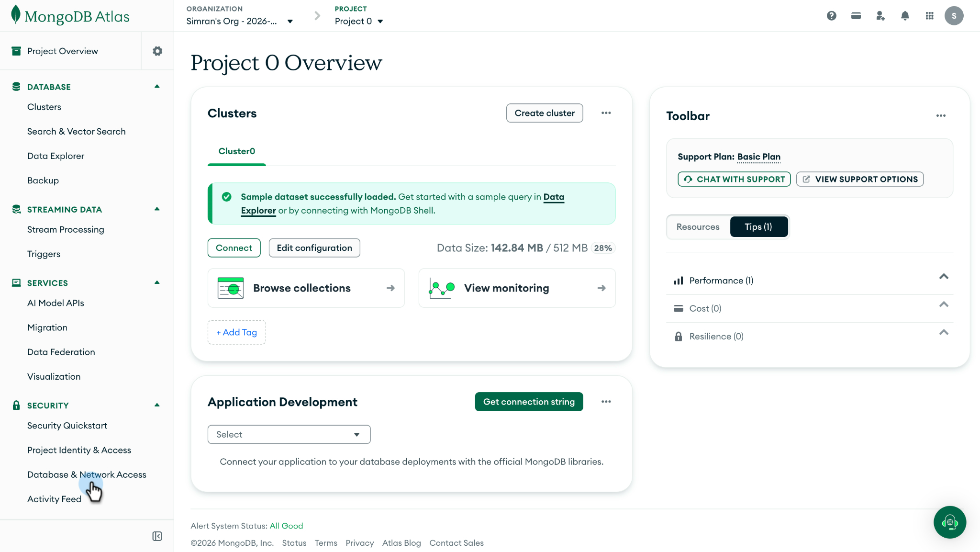Image resolution: width=980 pixels, height=552 pixels.
Task: Click the Get connection string button
Action: 529,402
